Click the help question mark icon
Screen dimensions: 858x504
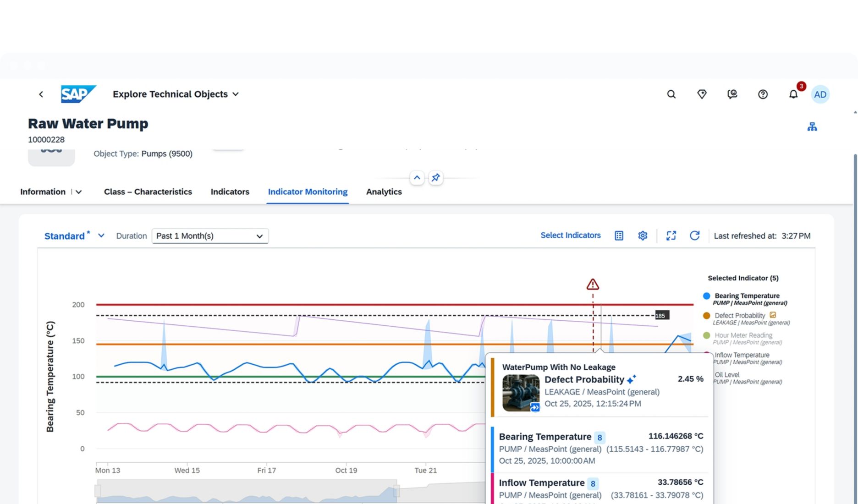[x=763, y=94]
